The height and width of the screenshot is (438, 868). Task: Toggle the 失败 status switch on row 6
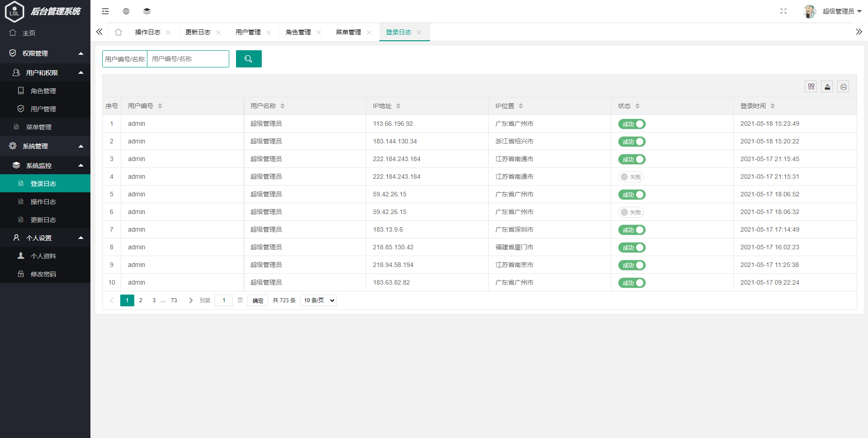pyautogui.click(x=631, y=212)
